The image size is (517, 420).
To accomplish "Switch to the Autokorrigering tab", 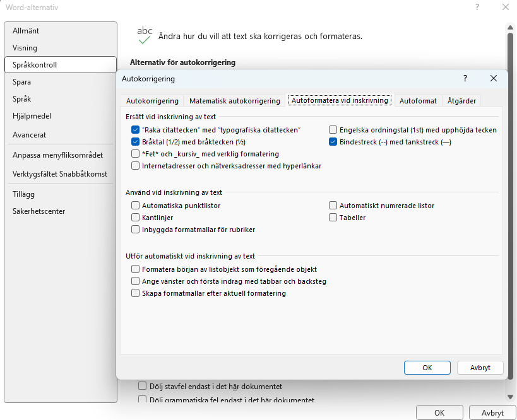I will pos(152,101).
